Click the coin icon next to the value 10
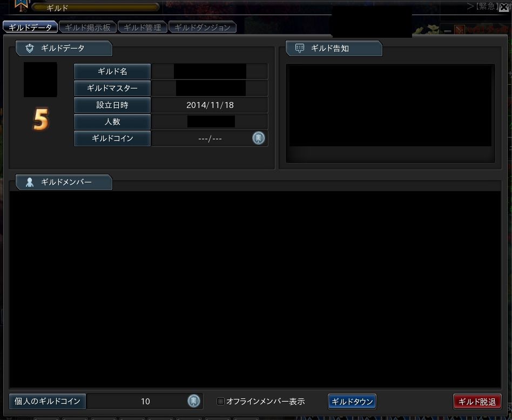 pos(194,401)
